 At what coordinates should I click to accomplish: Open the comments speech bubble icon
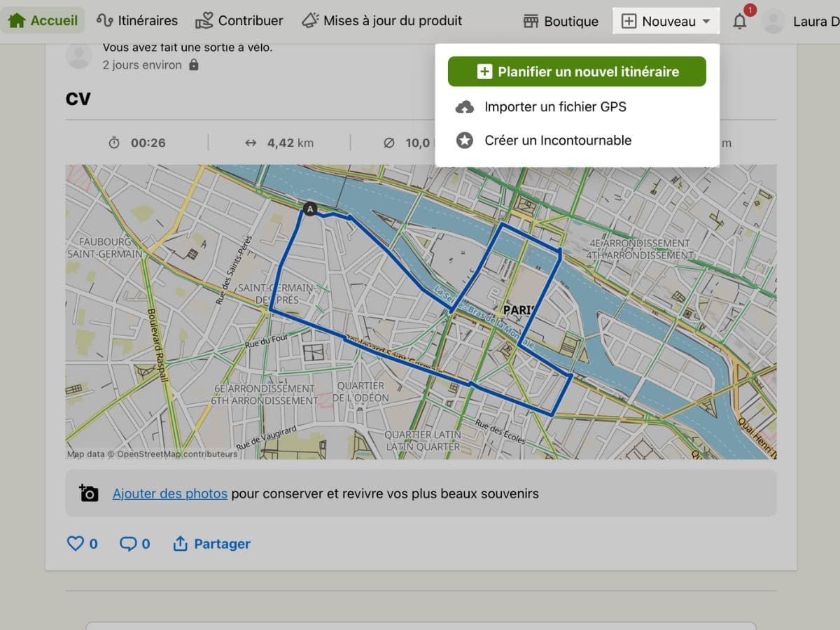click(128, 543)
